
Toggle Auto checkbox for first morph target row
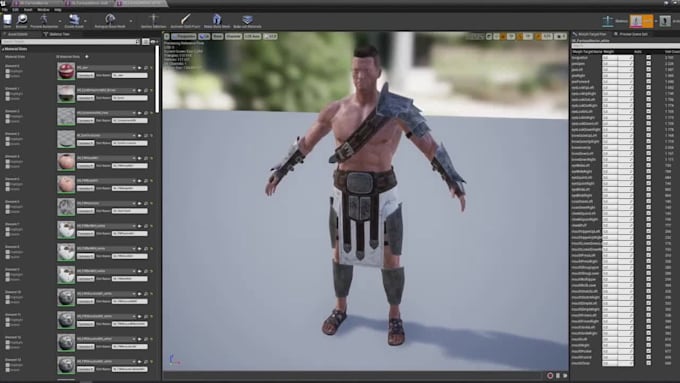click(x=648, y=57)
